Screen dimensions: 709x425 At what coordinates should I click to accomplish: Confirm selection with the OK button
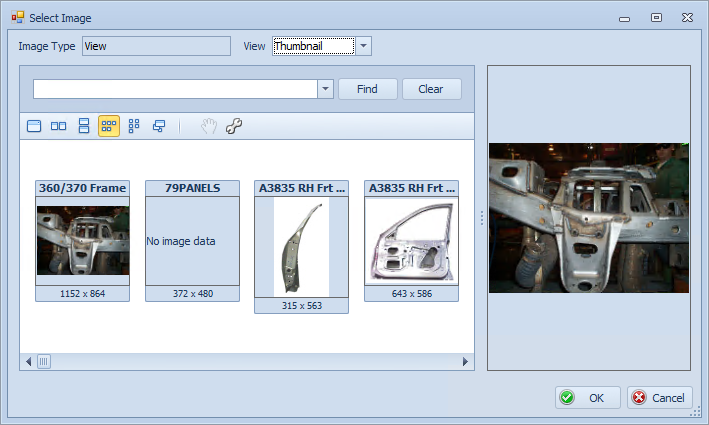tap(587, 398)
